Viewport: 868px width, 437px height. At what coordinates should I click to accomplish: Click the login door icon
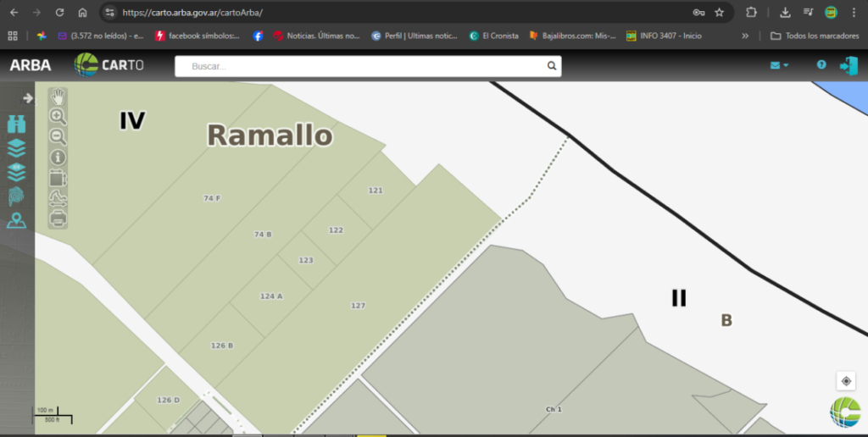(849, 66)
